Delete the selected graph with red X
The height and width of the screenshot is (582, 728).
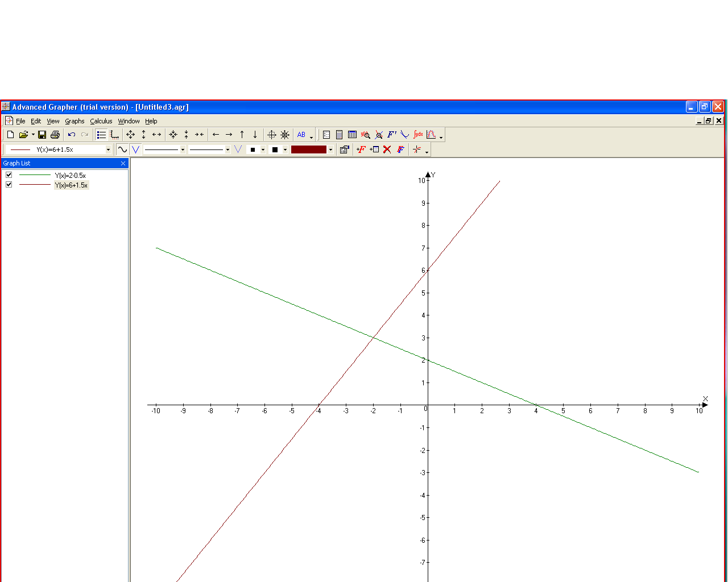(x=387, y=149)
